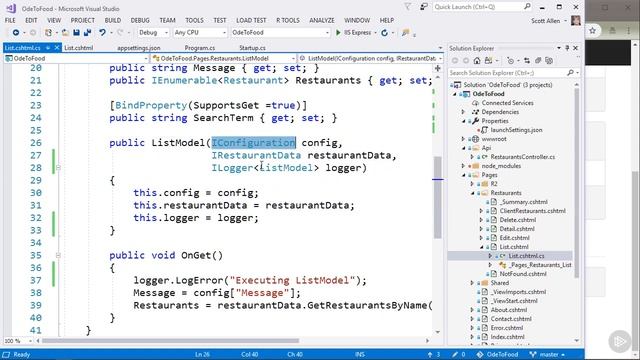Click Sync with Active Document icon
Screen dimensions: 640x360
(x=527, y=61)
